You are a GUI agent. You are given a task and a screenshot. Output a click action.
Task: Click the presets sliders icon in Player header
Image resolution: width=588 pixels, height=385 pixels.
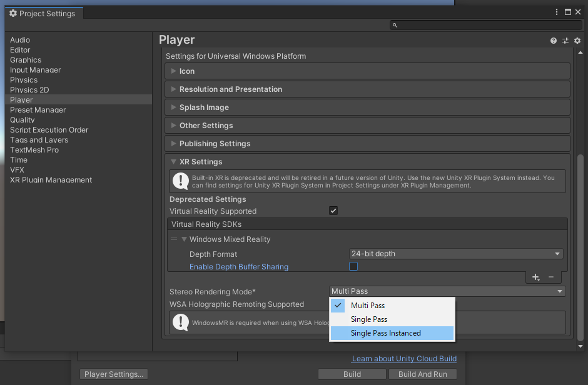(x=565, y=40)
